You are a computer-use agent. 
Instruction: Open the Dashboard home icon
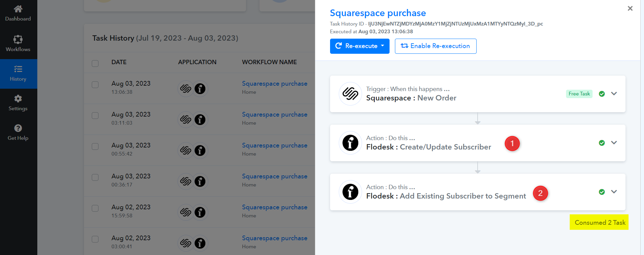pyautogui.click(x=18, y=9)
